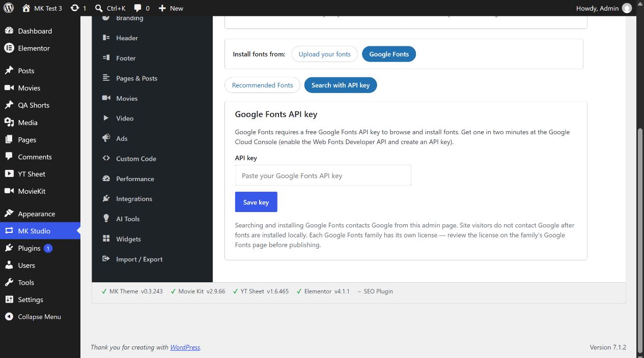Click SEO Plugin status entry
Screen dimensions: 644x358
coord(375,291)
